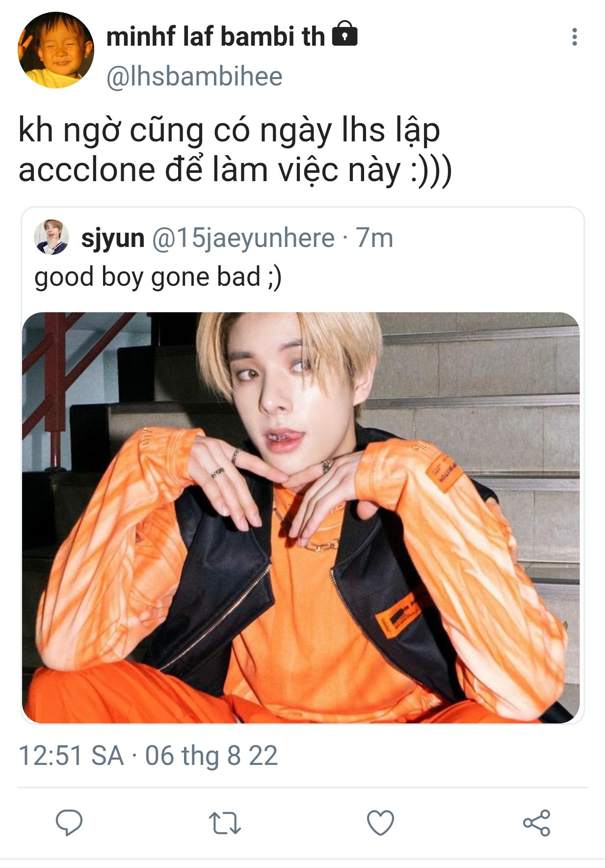Reply to the tweet via speech bubble icon
This screenshot has height=868, width=606.
tap(69, 822)
